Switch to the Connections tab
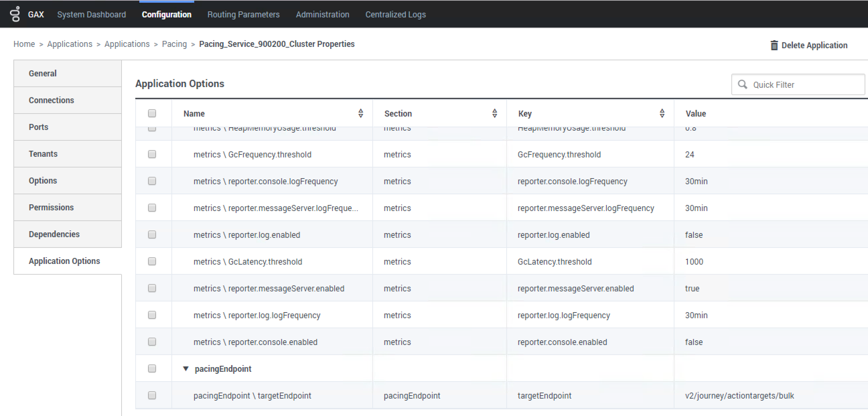Viewport: 868px width, 416px height. pyautogui.click(x=67, y=100)
